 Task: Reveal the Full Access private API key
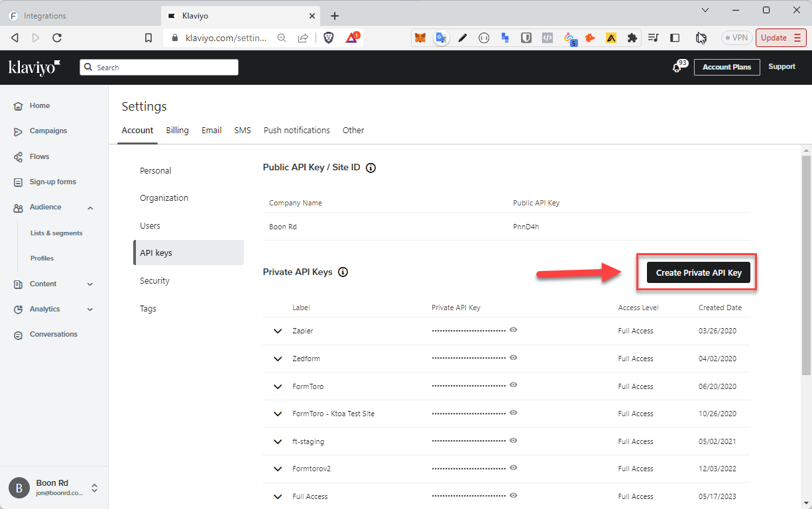click(x=513, y=495)
